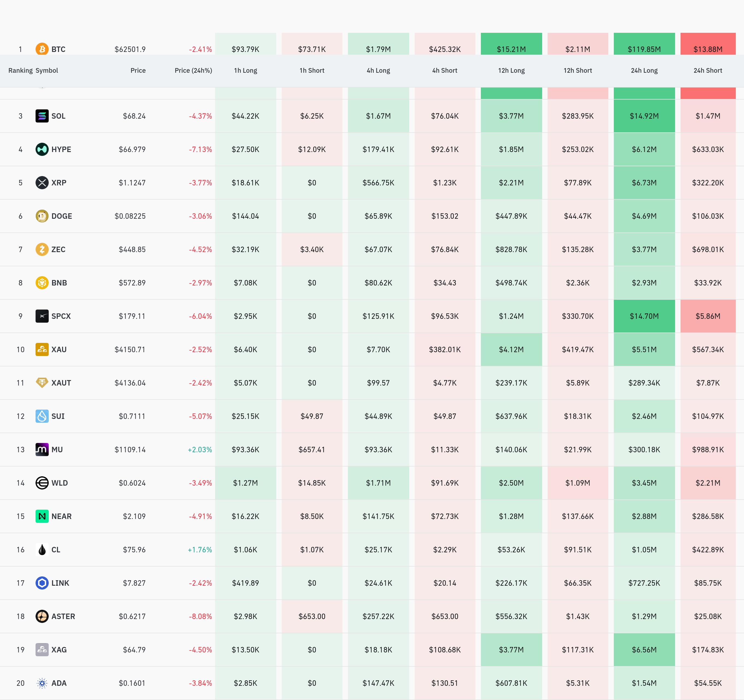Click ASTER 24h change -8.08%

[x=200, y=616]
